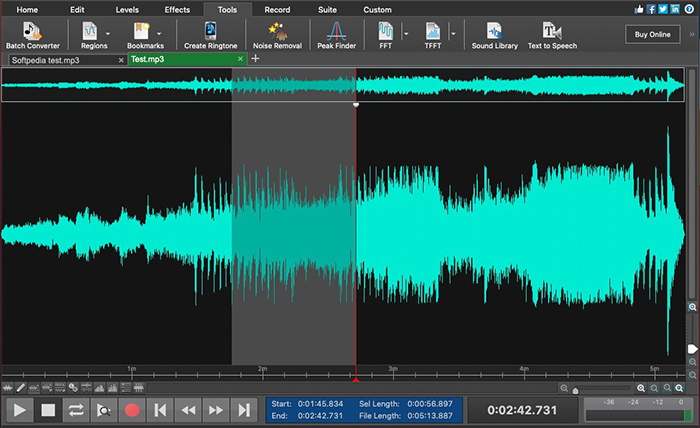Open the Levels tab
The height and width of the screenshot is (428, 700).
click(x=127, y=9)
